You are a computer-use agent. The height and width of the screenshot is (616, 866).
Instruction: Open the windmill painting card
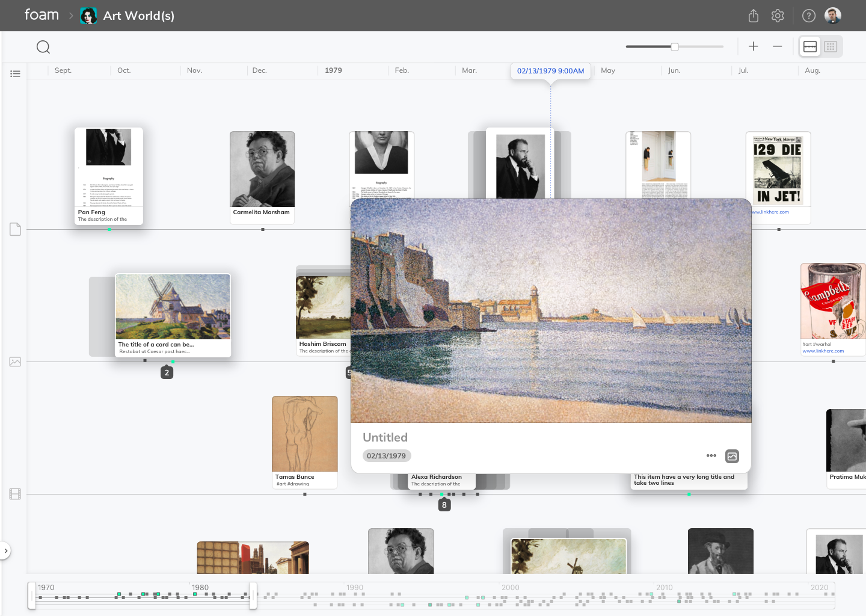coord(173,315)
